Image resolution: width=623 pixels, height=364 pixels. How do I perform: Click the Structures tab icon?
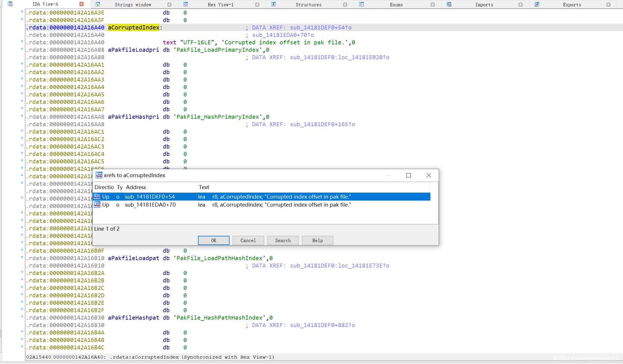pos(274,4)
